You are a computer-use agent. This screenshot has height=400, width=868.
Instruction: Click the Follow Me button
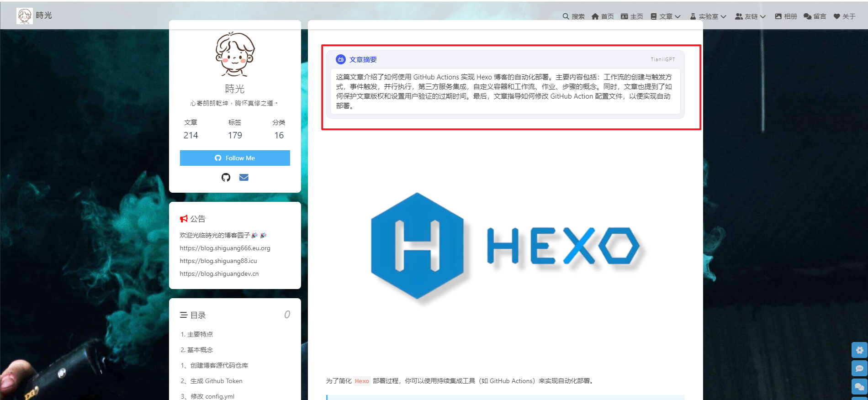click(235, 158)
